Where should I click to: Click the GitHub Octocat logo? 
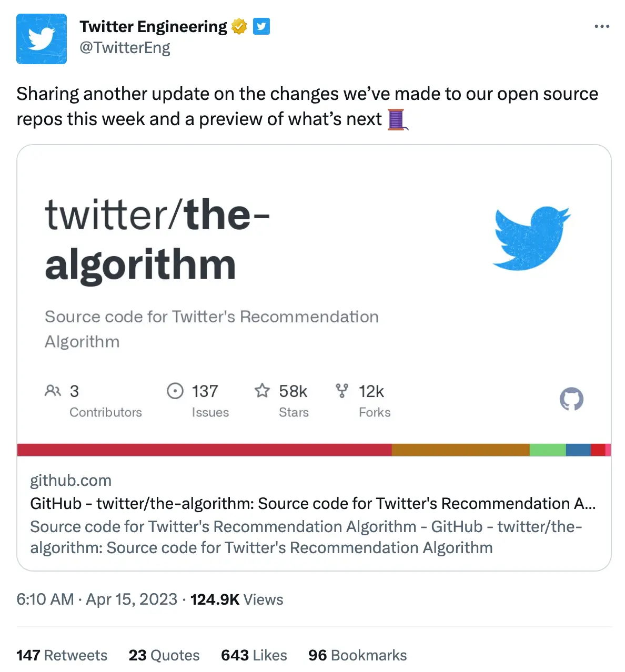click(x=571, y=399)
